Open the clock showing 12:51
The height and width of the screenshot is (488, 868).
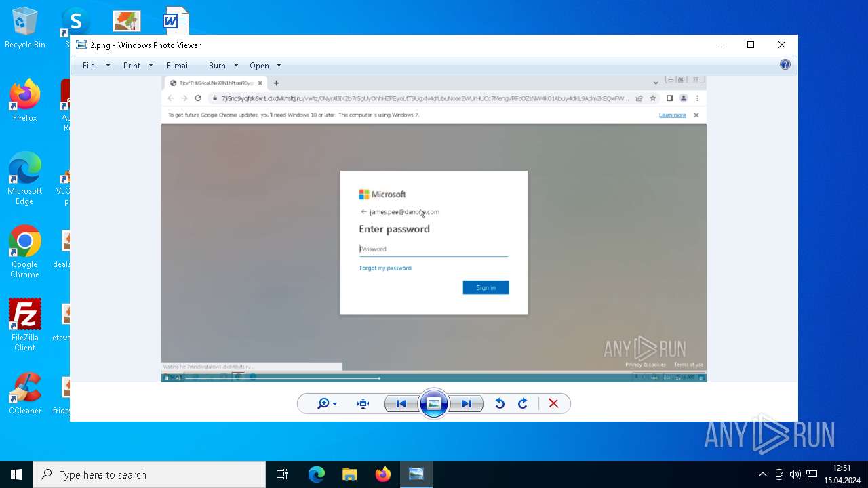pyautogui.click(x=842, y=474)
